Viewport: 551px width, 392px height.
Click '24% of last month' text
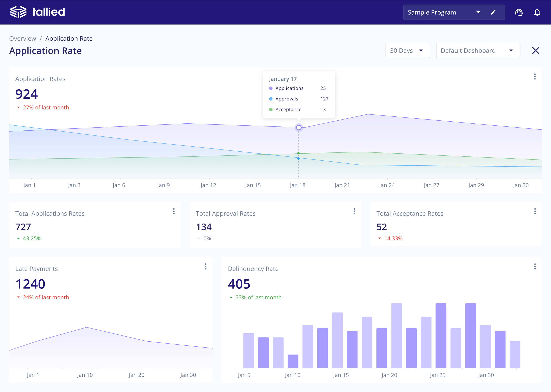tap(46, 297)
